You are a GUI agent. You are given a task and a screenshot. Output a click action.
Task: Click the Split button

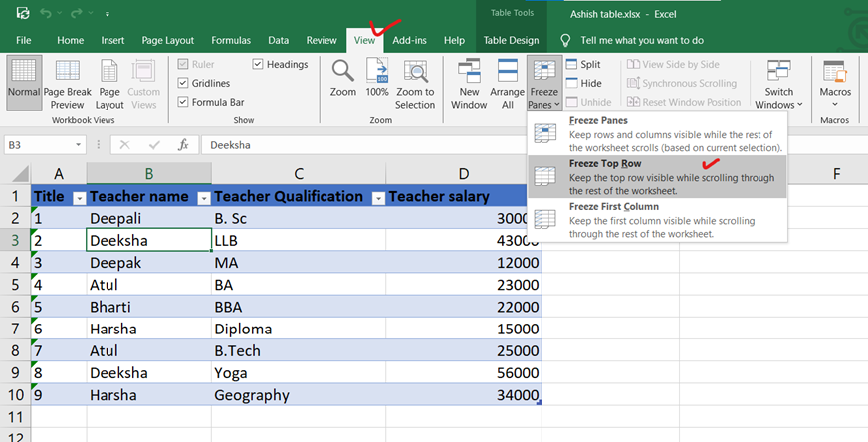[x=583, y=64]
